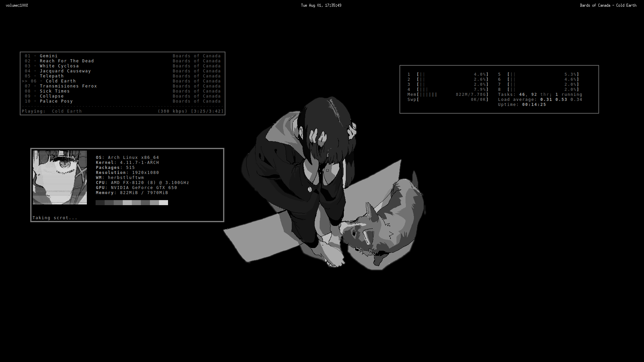Click the anime eye thumbnail in the system info terminal

[x=60, y=177]
